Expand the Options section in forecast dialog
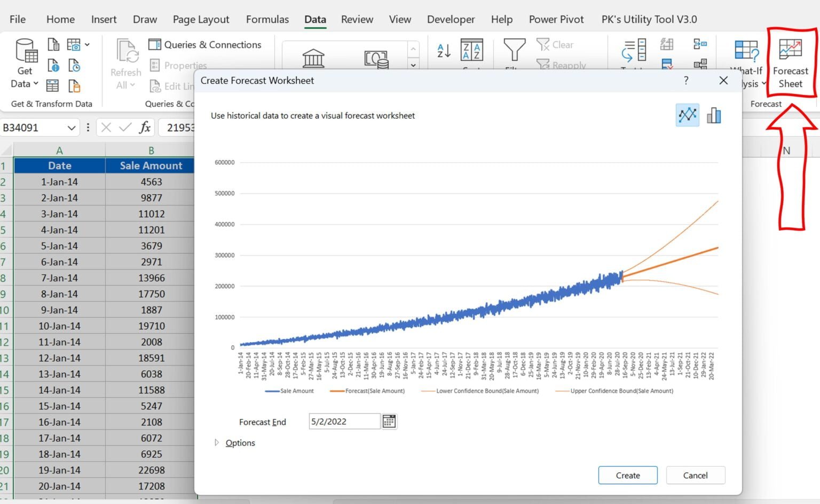Viewport: 820px width, 504px height. (x=236, y=443)
